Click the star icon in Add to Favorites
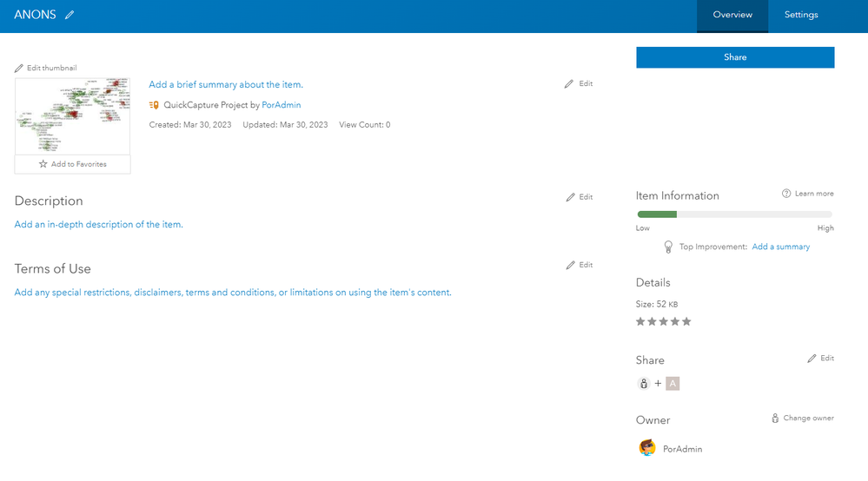 coord(43,164)
